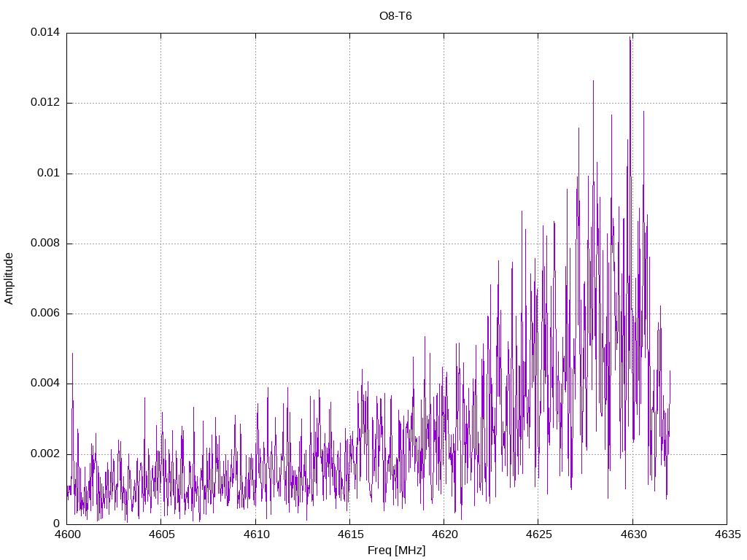Select the 4620 x-axis tick label
The height and width of the screenshot is (560, 747).
tap(444, 534)
